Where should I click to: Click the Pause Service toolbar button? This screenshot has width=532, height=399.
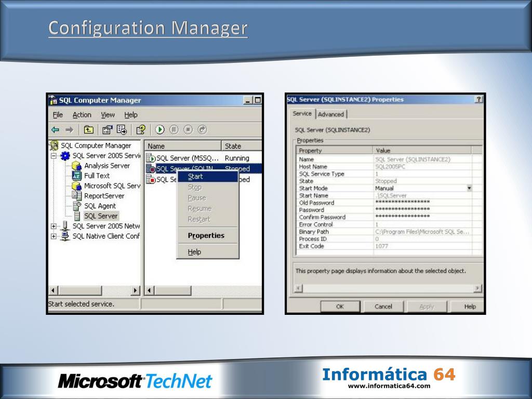coord(174,129)
